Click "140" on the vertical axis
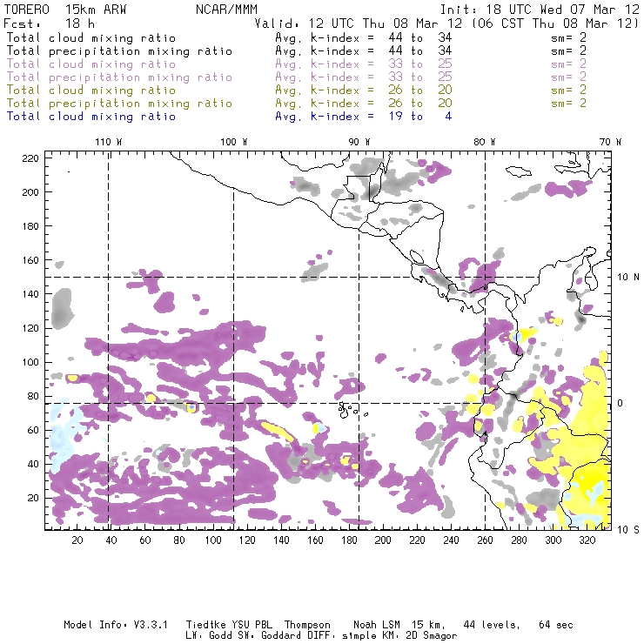644x644 pixels. 30,294
